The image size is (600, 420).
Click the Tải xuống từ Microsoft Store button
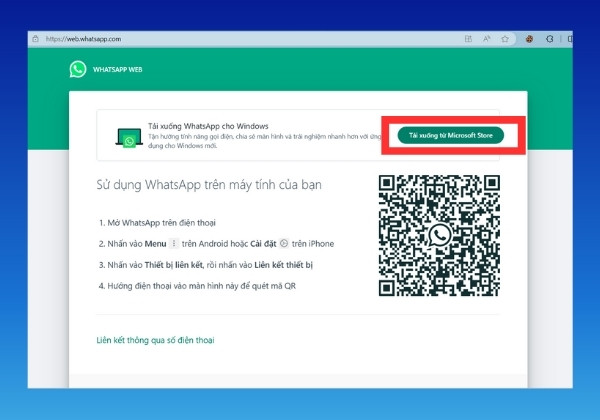click(x=451, y=135)
